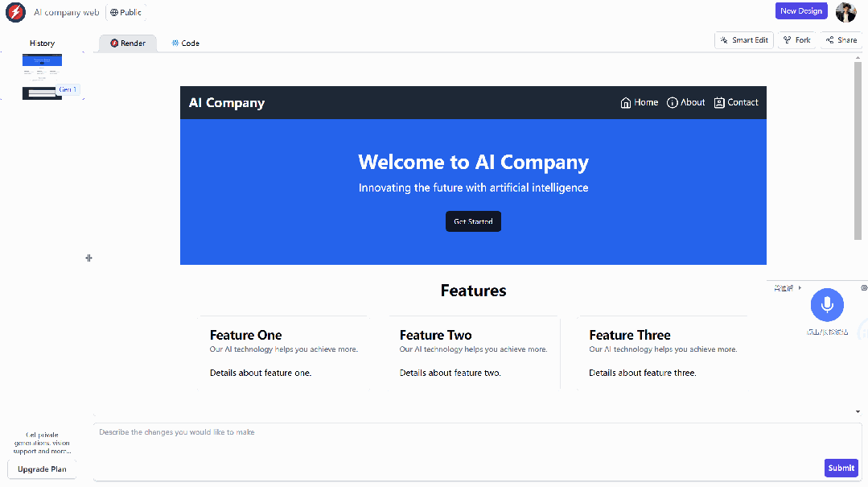The image size is (868, 487).
Task: Click the History heading
Action: pyautogui.click(x=42, y=43)
